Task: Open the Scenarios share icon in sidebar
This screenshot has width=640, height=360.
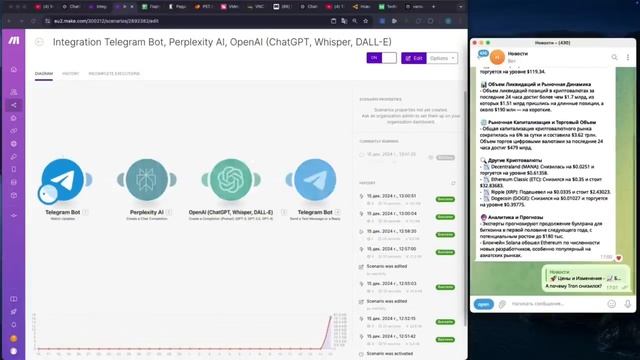Action: click(14, 105)
